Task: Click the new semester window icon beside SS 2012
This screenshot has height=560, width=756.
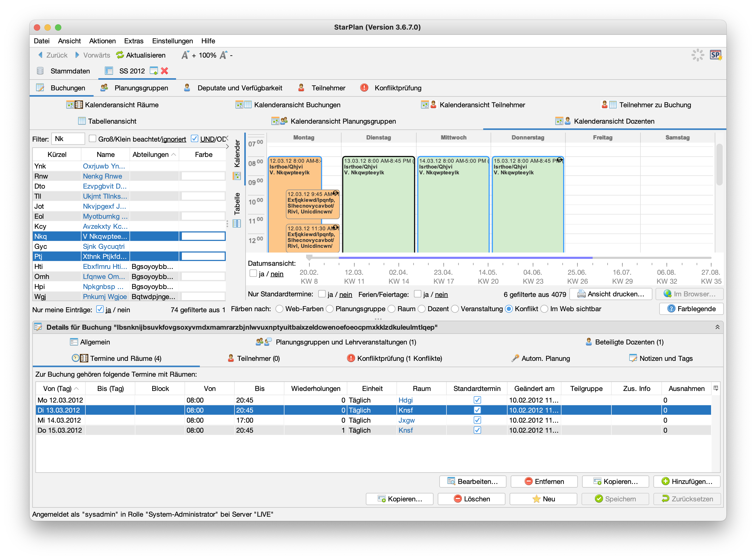Action: point(154,71)
